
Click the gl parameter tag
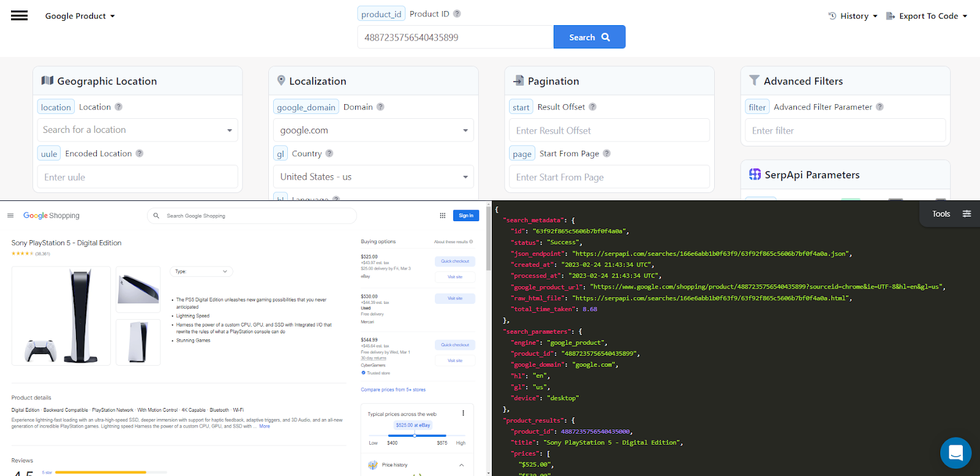pyautogui.click(x=281, y=154)
